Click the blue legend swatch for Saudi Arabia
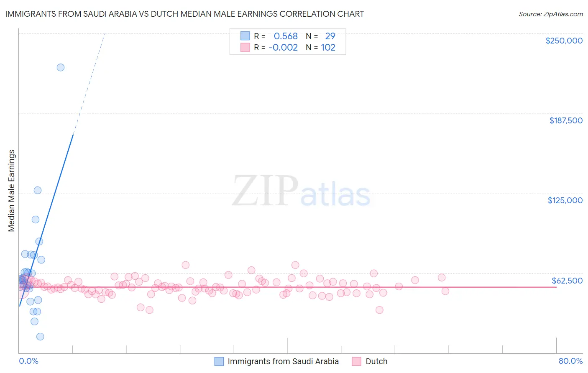Image resolution: width=588 pixels, height=373 pixels. [219, 361]
